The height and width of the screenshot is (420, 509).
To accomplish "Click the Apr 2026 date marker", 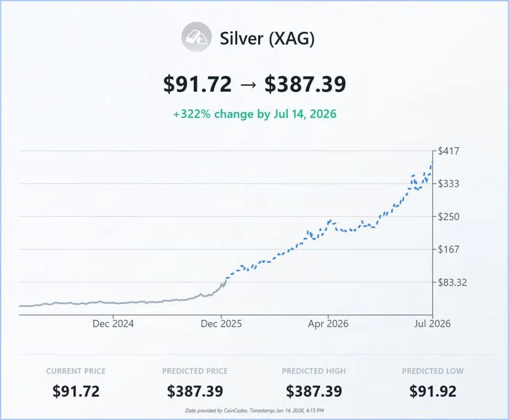I will (x=328, y=324).
